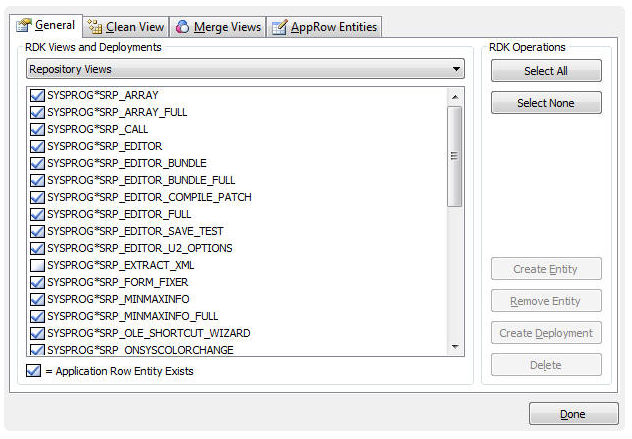Image resolution: width=632 pixels, height=439 pixels.
Task: Click Done to close the dialog
Action: [x=573, y=414]
